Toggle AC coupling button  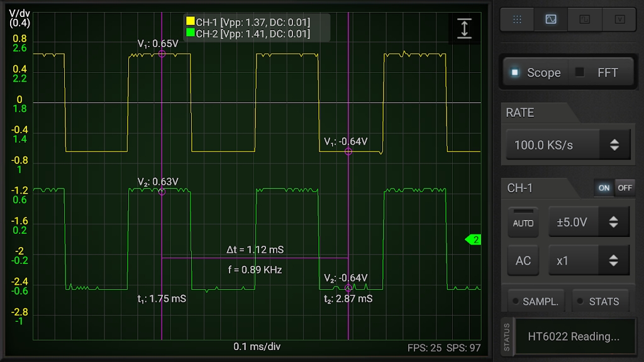click(x=523, y=261)
